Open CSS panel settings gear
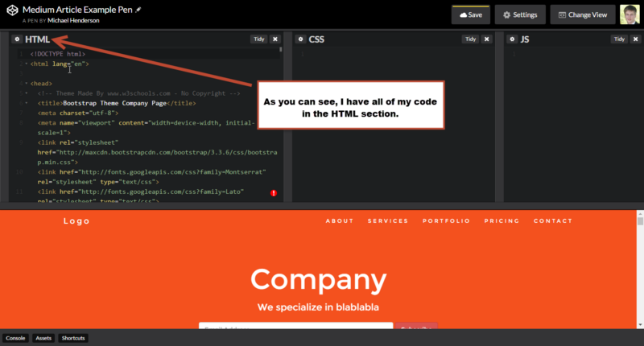 (x=299, y=39)
